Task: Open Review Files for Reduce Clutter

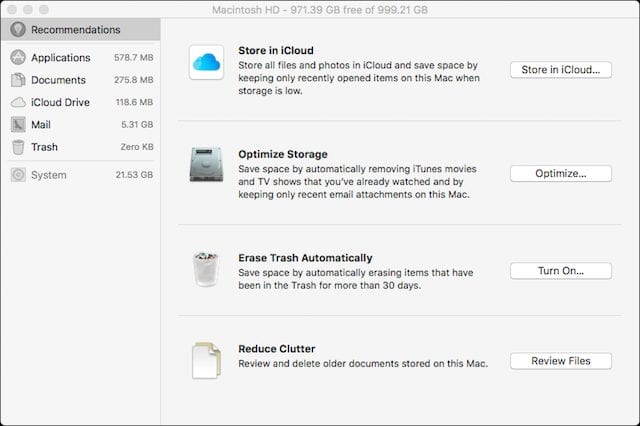Action: coord(560,361)
